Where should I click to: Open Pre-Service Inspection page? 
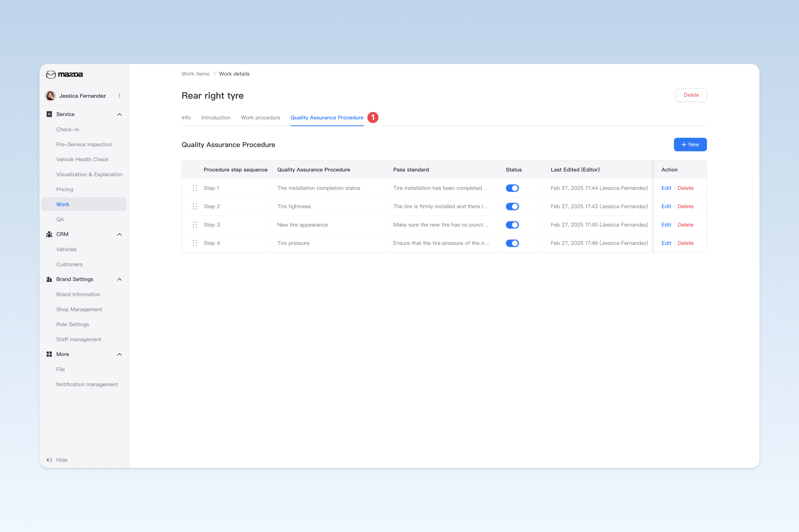click(84, 144)
